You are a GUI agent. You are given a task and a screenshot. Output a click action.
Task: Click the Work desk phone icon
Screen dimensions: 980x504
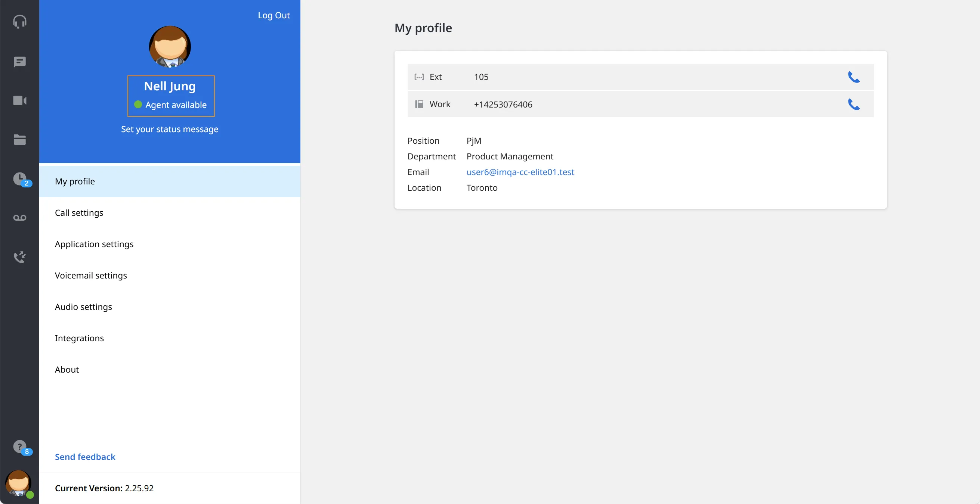click(419, 104)
